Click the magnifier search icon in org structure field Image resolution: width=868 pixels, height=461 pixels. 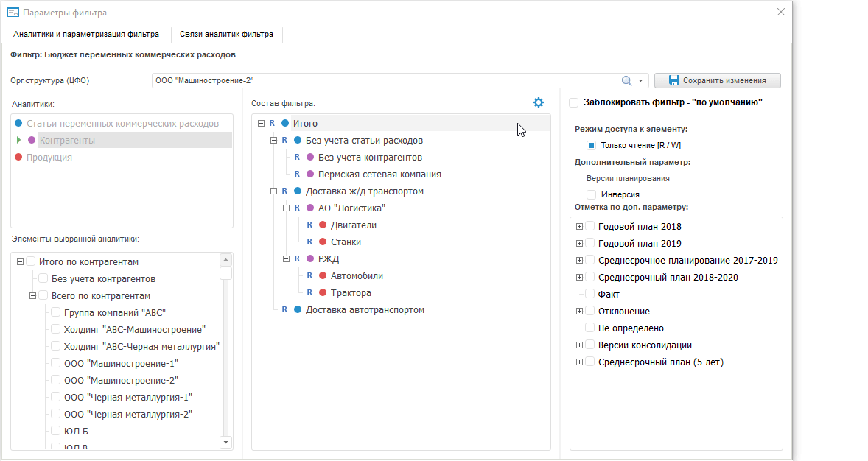[x=626, y=81]
